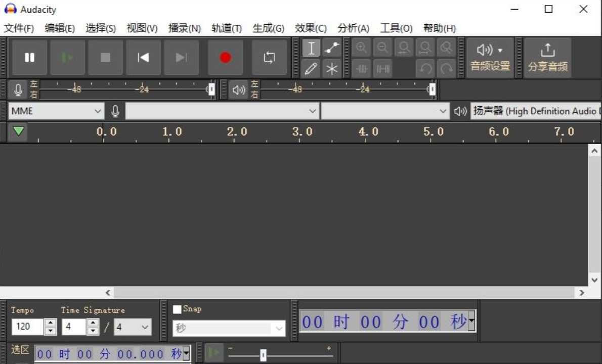Viewport: 602px width, 364px height.
Task: Click the Pause button
Action: (29, 57)
